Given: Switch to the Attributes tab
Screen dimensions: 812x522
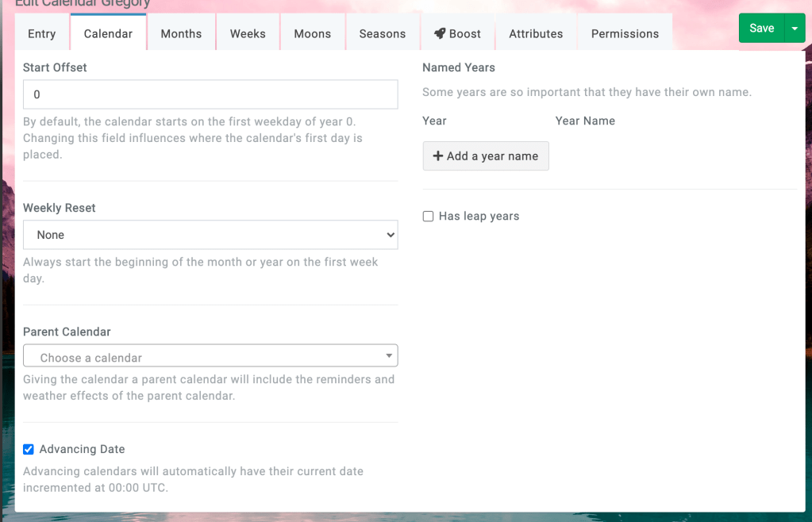Looking at the screenshot, I should (x=536, y=34).
